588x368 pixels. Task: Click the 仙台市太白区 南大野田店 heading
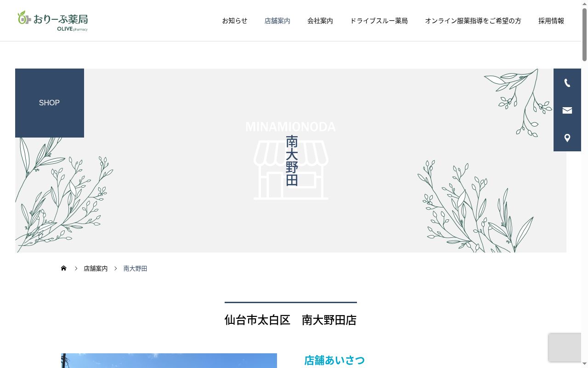tap(291, 320)
